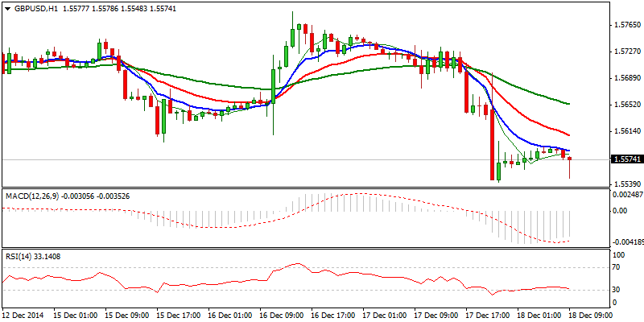Click the MACD 0.00 scale value
The image size is (644, 322).
tap(620, 211)
